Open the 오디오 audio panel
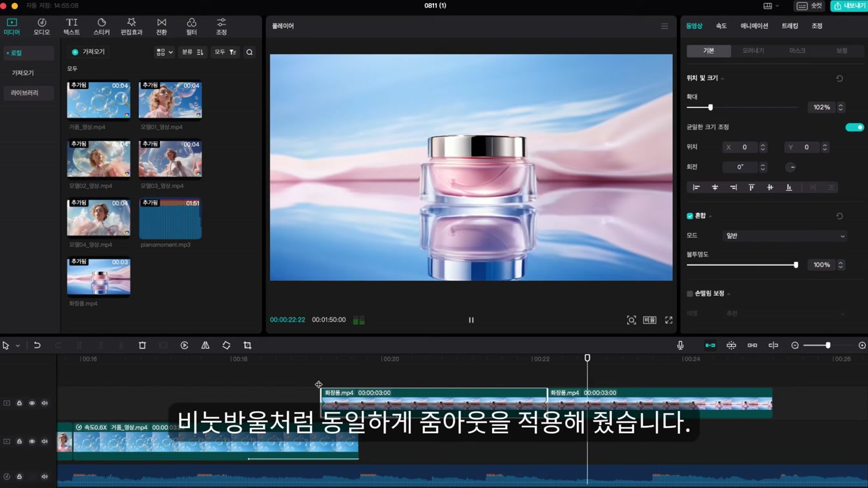 (x=41, y=26)
